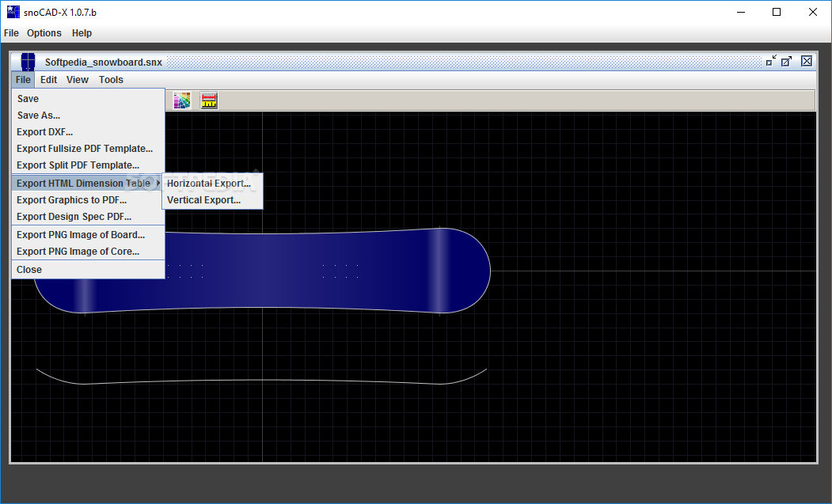832x504 pixels.
Task: Click the internal document snowboard icon
Action: click(28, 62)
